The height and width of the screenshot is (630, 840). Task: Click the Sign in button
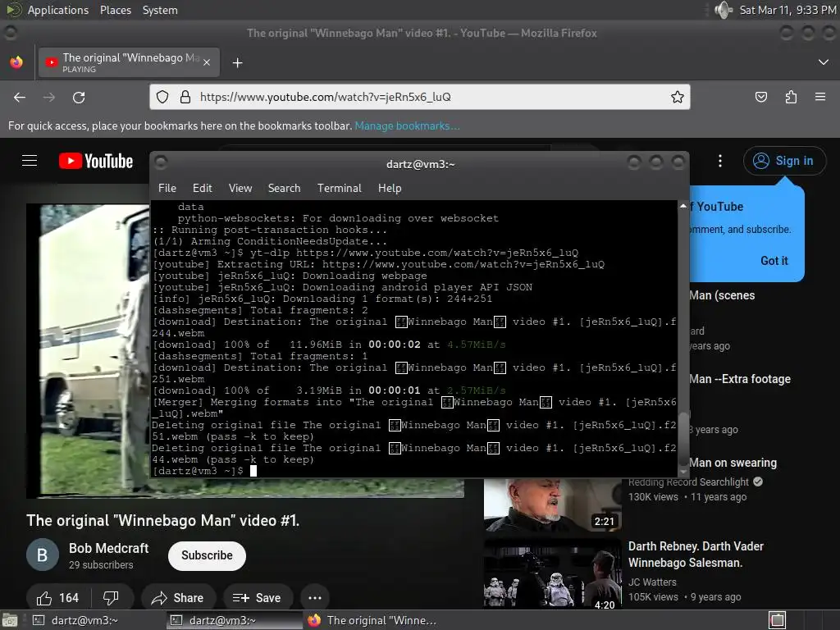coord(784,161)
